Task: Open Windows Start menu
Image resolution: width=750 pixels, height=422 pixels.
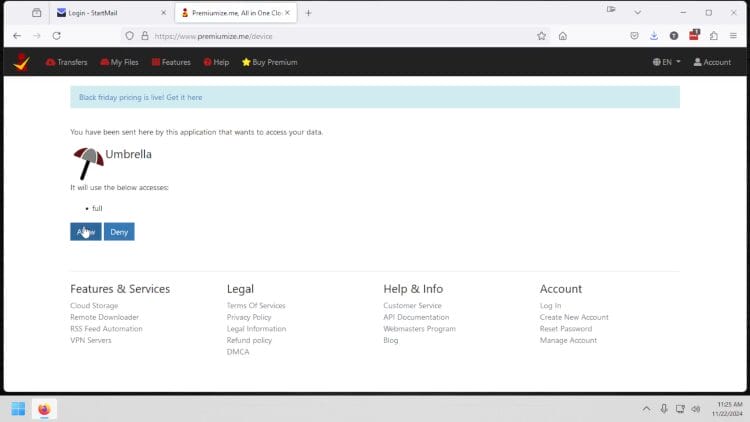Action: 18,409
